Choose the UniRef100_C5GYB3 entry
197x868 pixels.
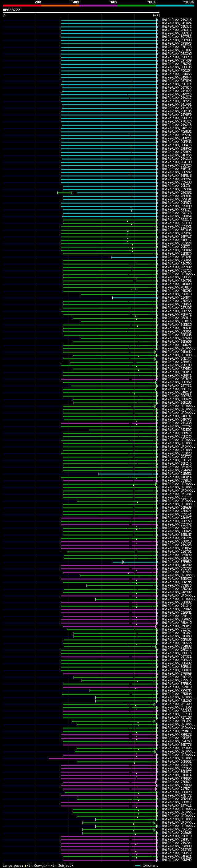tap(176, 396)
